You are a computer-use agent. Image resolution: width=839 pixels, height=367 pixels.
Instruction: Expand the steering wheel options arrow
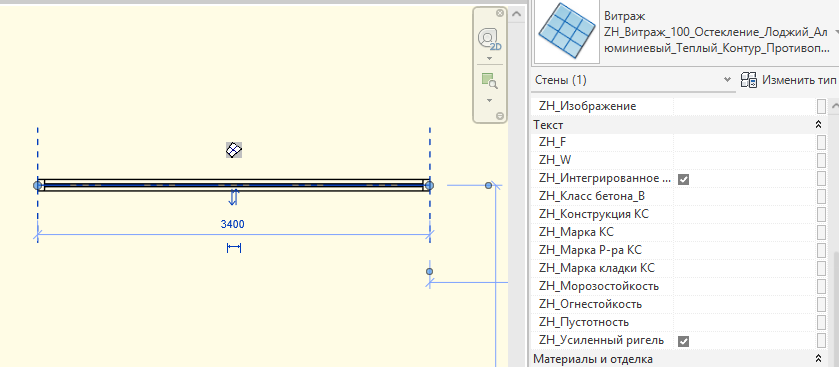(x=489, y=58)
